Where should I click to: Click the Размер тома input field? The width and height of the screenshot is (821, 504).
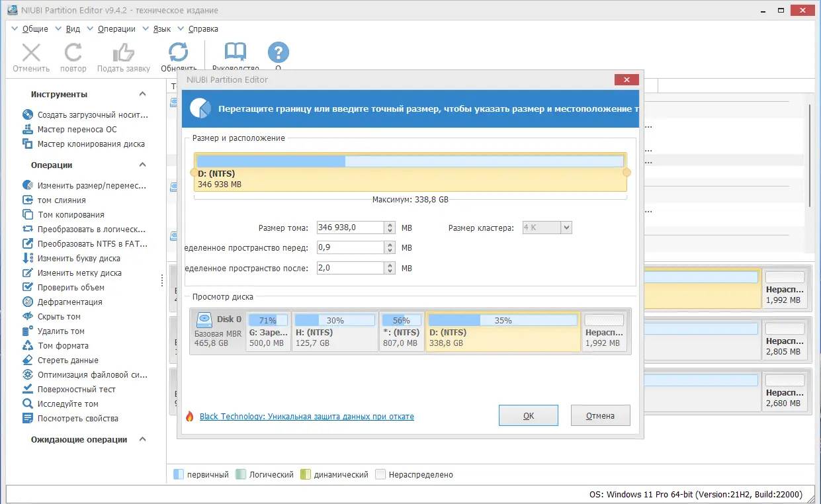click(350, 228)
